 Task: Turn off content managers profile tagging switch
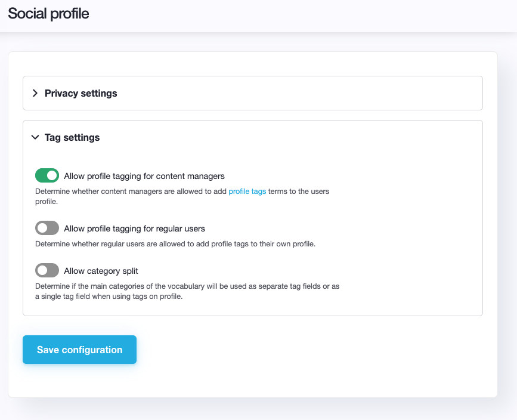(x=47, y=175)
